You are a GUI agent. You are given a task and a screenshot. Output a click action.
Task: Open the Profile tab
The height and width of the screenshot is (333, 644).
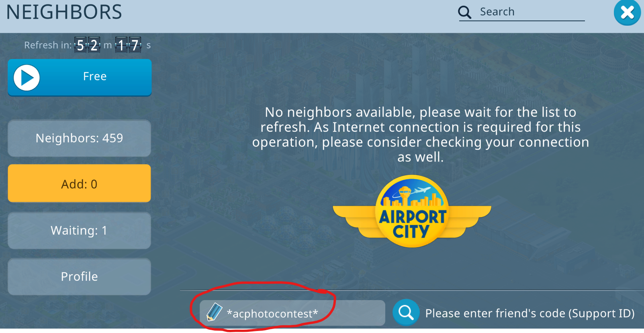(79, 276)
